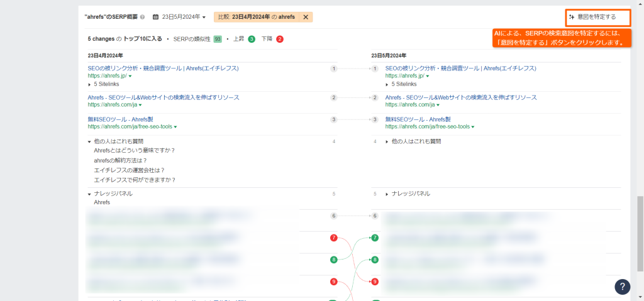Open right ahrefs.jp SEOの被リンク分析 result

click(460, 68)
